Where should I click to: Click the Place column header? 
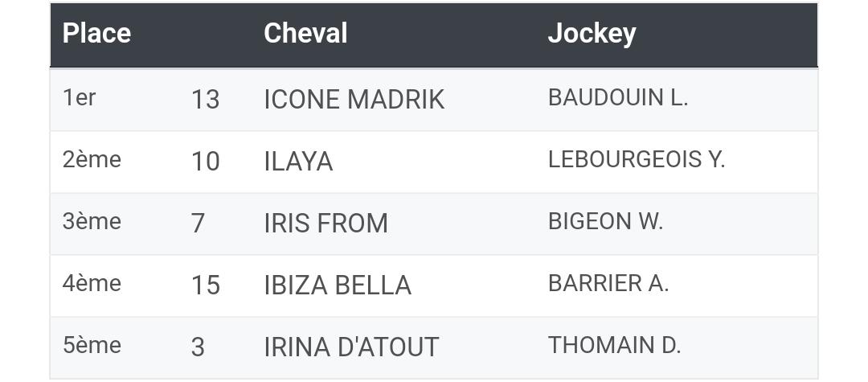(x=96, y=34)
